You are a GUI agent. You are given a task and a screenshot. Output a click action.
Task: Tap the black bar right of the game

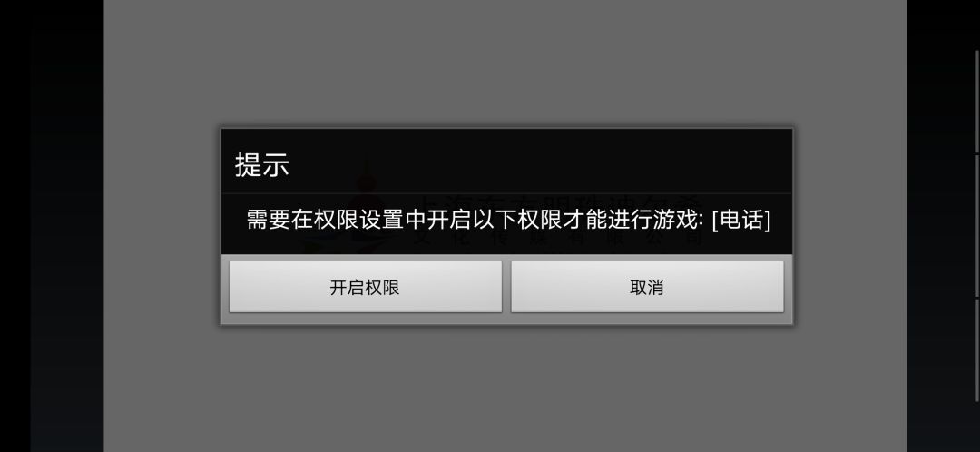point(941,226)
